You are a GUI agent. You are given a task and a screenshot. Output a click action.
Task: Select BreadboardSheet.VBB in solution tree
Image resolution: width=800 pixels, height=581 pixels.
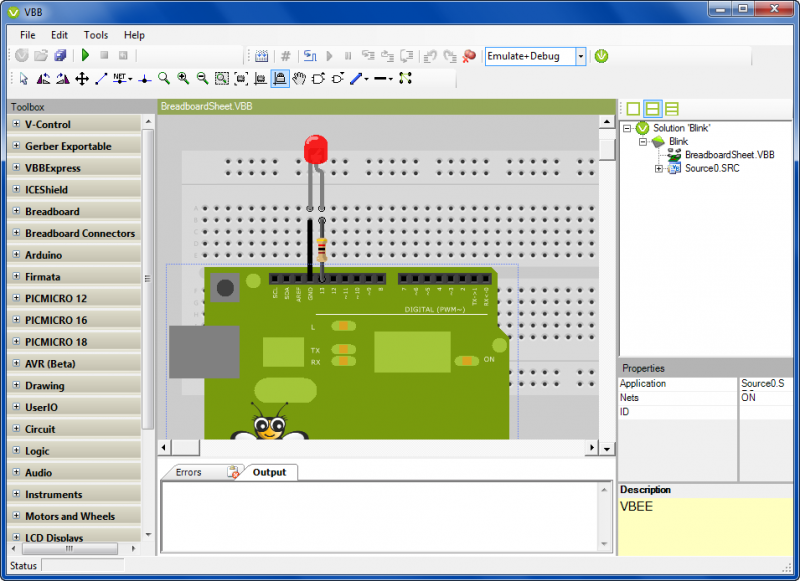click(x=730, y=155)
